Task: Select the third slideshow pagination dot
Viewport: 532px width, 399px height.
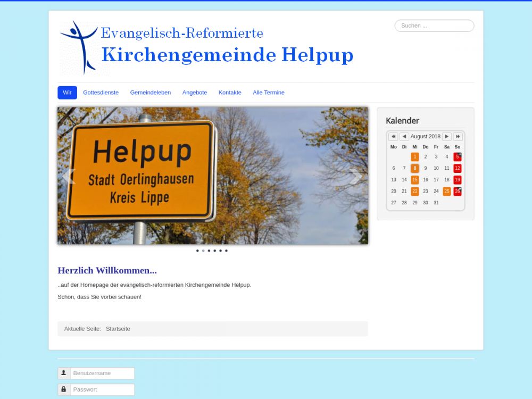Action: click(x=209, y=251)
